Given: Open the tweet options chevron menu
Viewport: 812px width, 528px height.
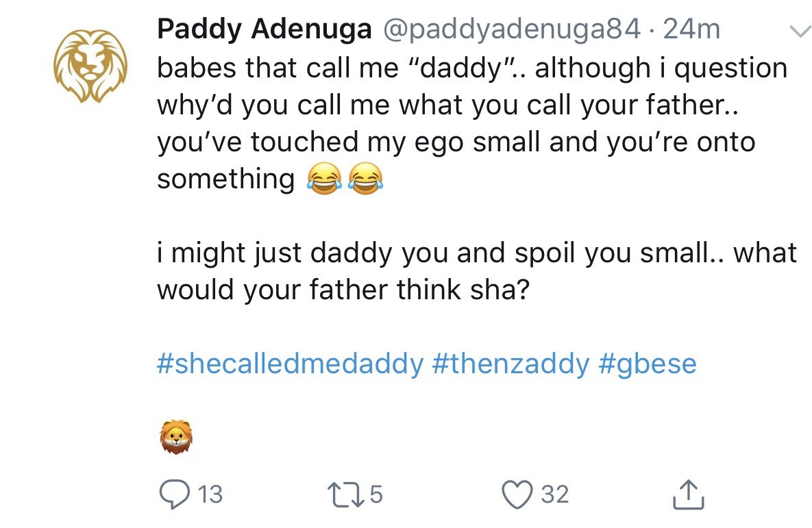Looking at the screenshot, I should (x=797, y=32).
